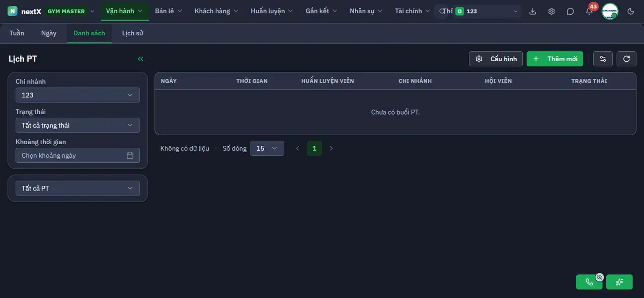Click the refresh list icon button
This screenshot has height=298, width=644.
(x=626, y=59)
